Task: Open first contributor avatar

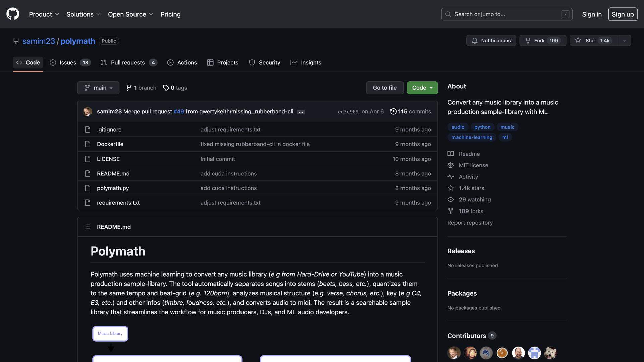Action: click(x=454, y=353)
